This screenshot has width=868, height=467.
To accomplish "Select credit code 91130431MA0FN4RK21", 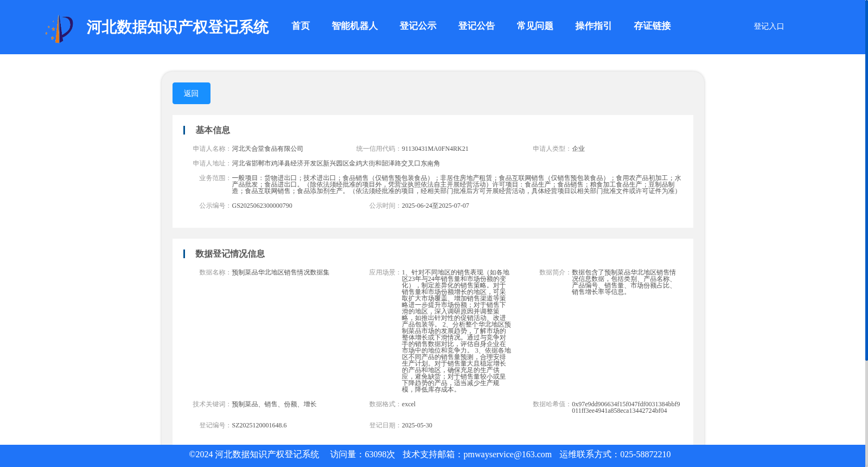I will 435,149.
